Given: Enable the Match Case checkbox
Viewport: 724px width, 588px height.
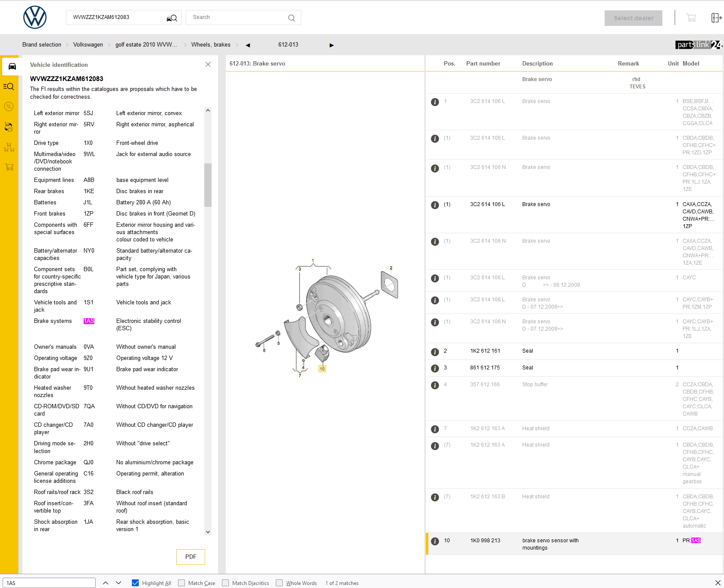Looking at the screenshot, I should point(181,583).
